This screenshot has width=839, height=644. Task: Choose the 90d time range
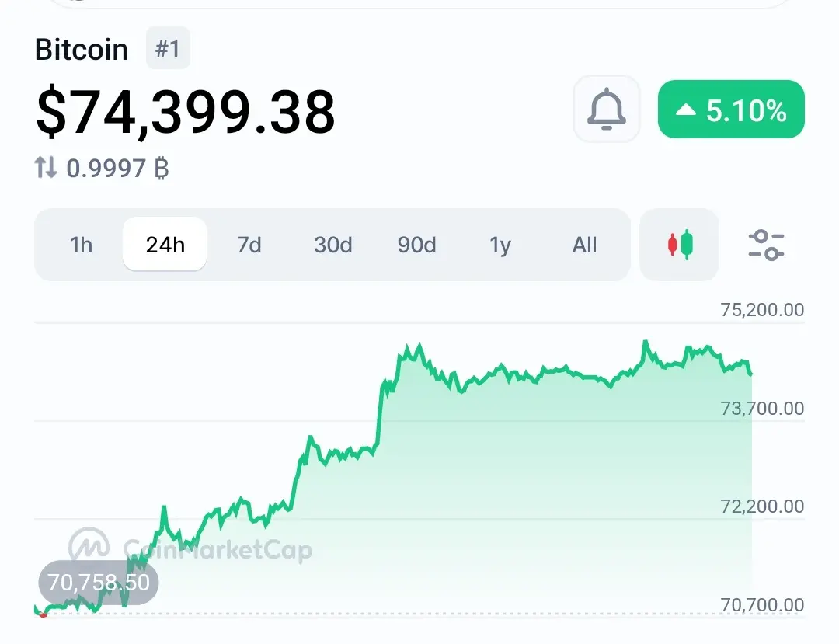tap(416, 245)
